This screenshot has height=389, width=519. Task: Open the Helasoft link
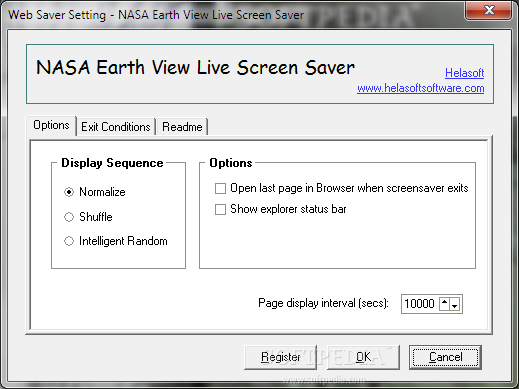tap(465, 73)
